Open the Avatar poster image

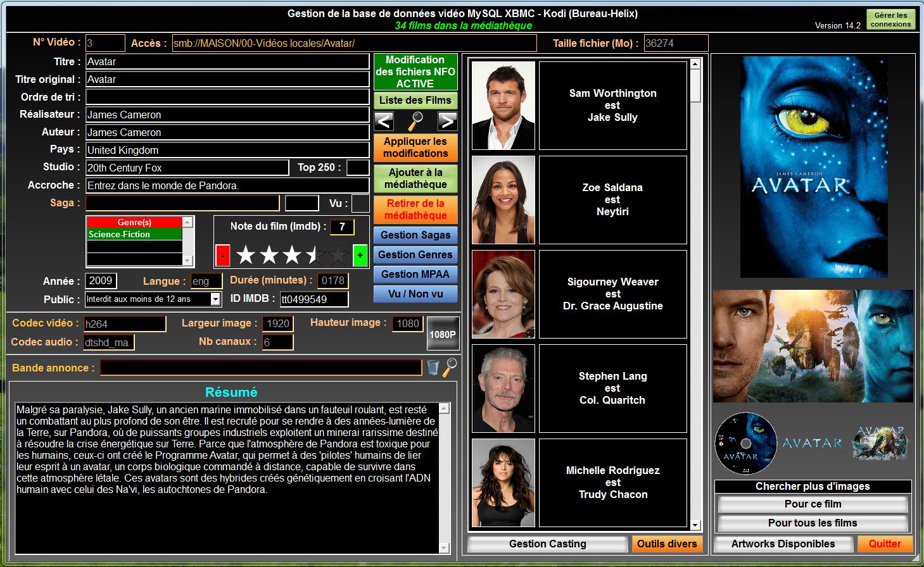click(813, 166)
